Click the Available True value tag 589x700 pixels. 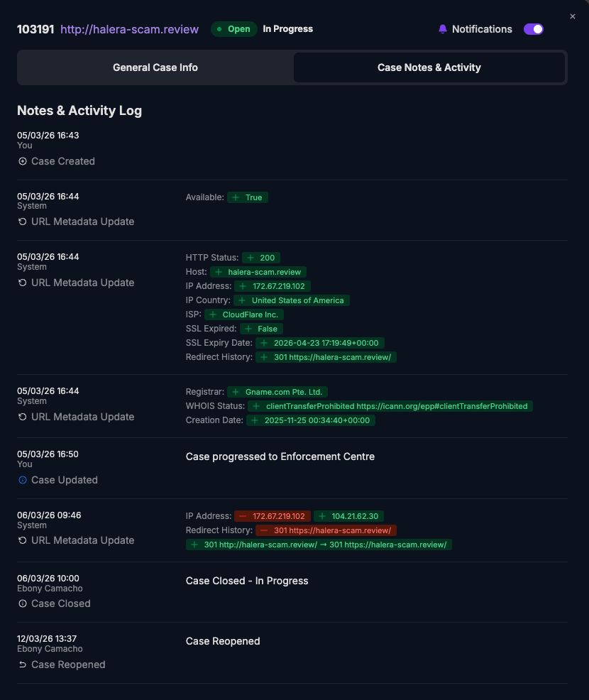[x=248, y=197]
